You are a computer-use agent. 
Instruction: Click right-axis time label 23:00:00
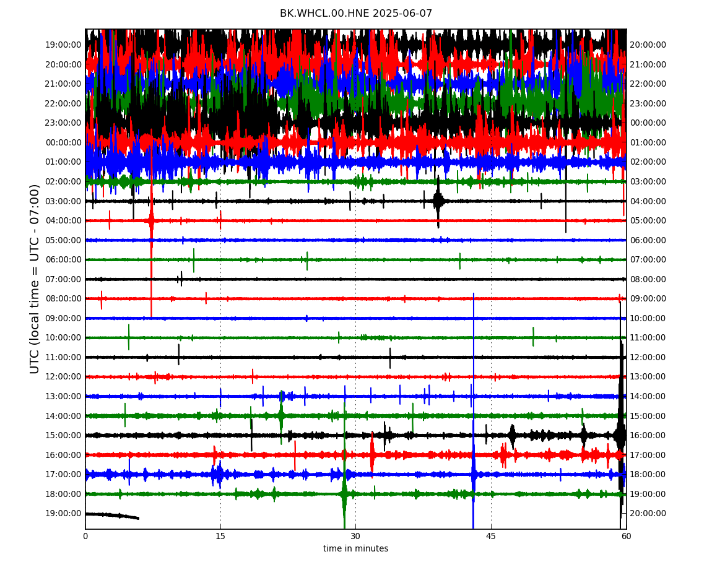648,103
